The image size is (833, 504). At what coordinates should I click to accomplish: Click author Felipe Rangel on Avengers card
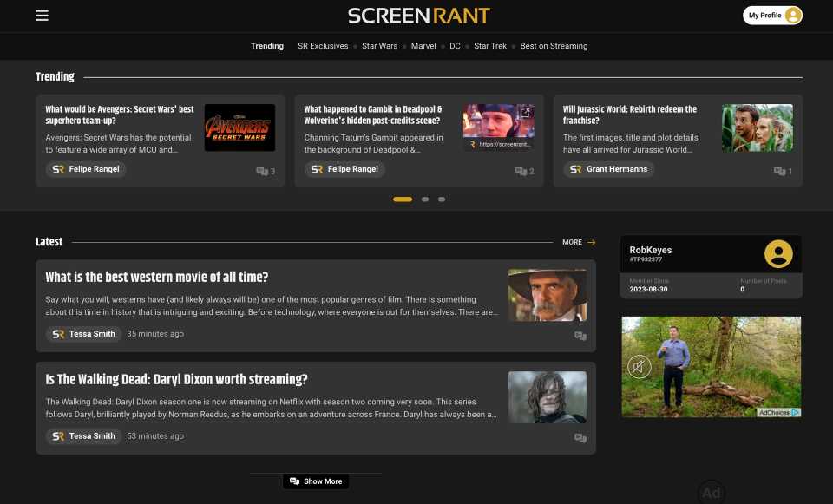coord(86,169)
